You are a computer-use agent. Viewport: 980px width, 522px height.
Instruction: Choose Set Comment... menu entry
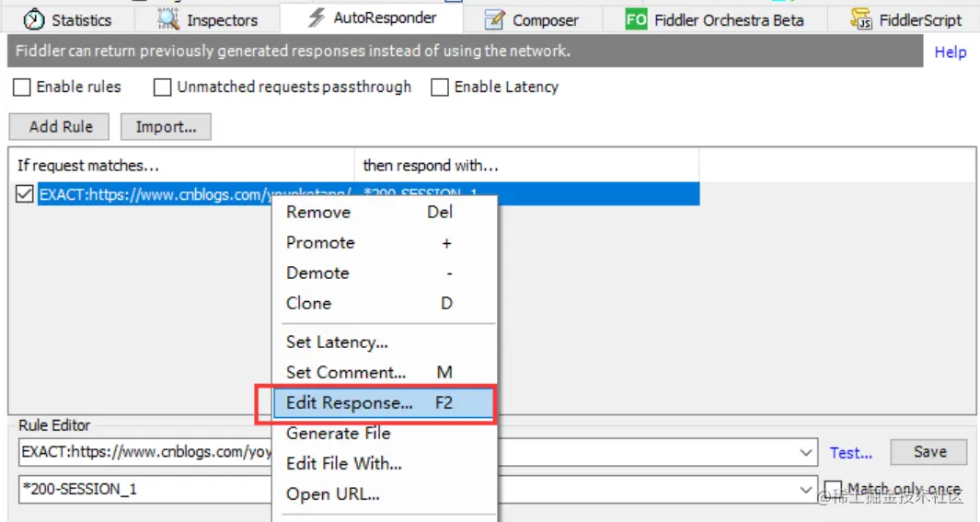(385, 373)
